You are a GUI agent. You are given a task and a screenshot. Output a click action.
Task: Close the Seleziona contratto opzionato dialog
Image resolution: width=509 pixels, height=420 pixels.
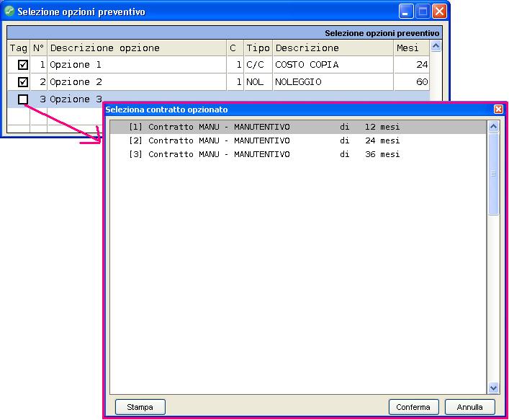point(498,109)
